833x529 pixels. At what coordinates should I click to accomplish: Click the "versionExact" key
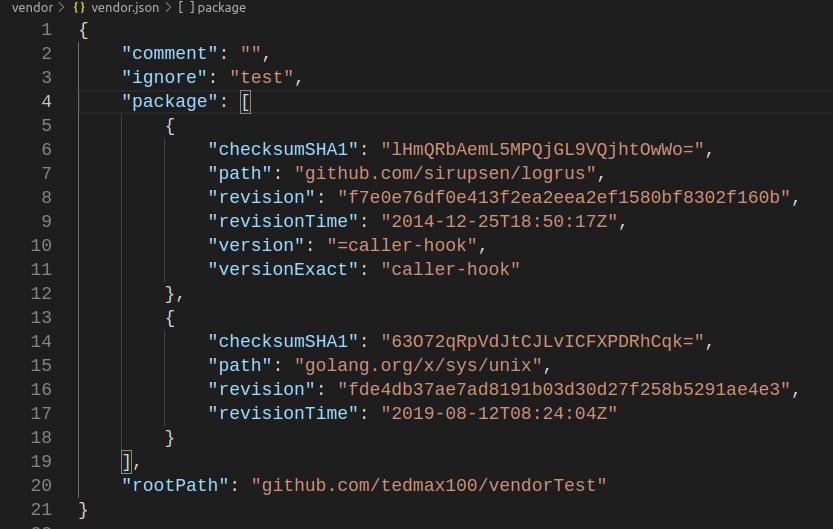[x=283, y=269]
